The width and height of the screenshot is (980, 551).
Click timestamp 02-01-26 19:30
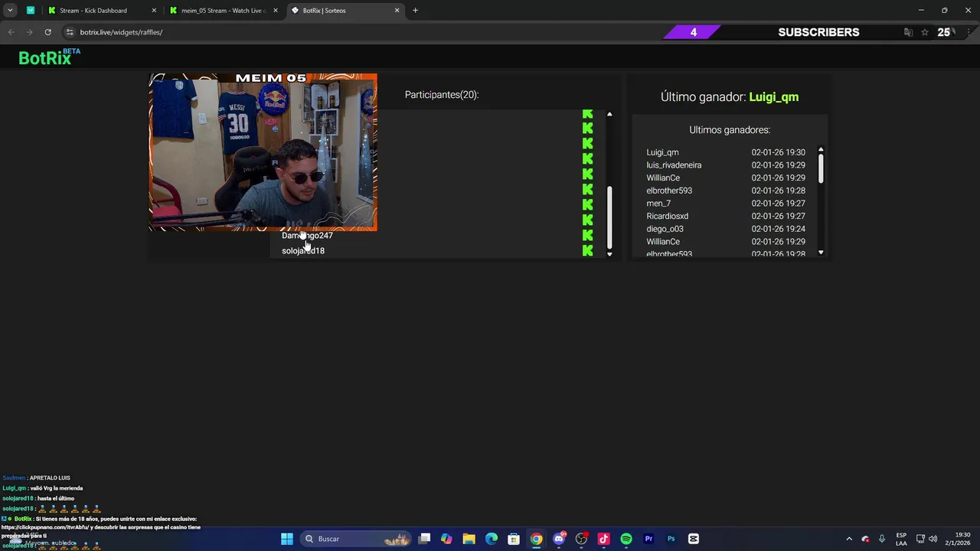pyautogui.click(x=778, y=152)
